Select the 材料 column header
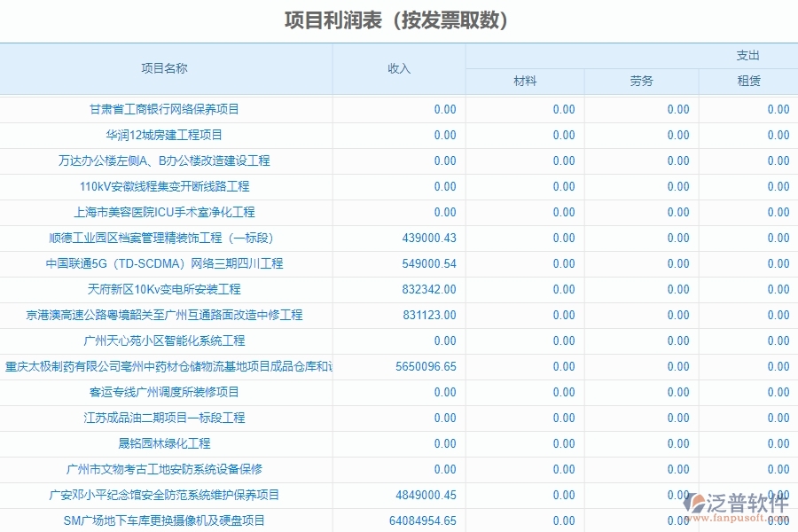This screenshot has height=532, width=798. pos(525,80)
